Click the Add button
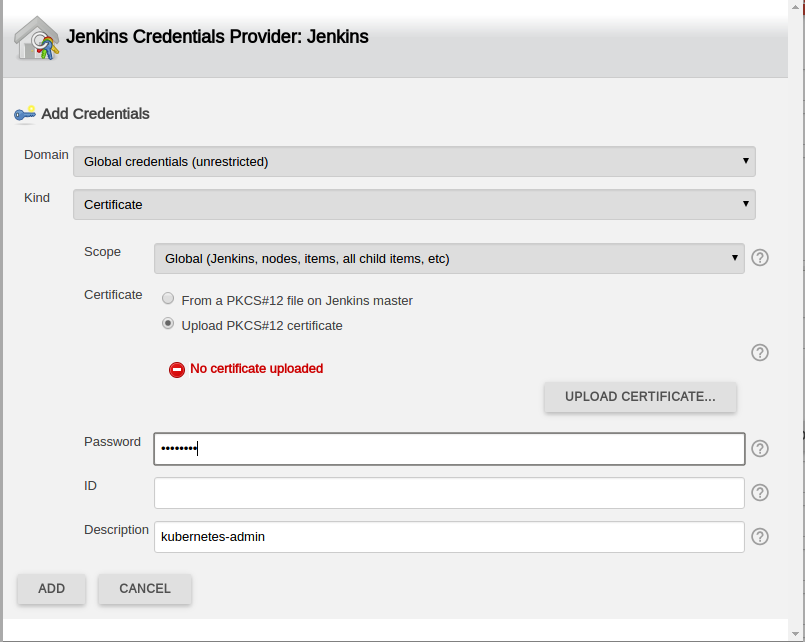The width and height of the screenshot is (805, 642). [51, 589]
